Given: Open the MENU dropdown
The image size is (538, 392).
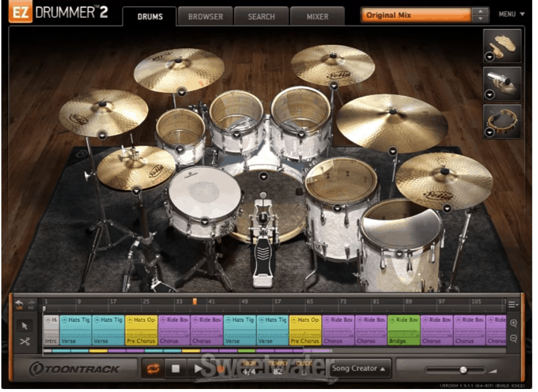Looking at the screenshot, I should click(511, 14).
